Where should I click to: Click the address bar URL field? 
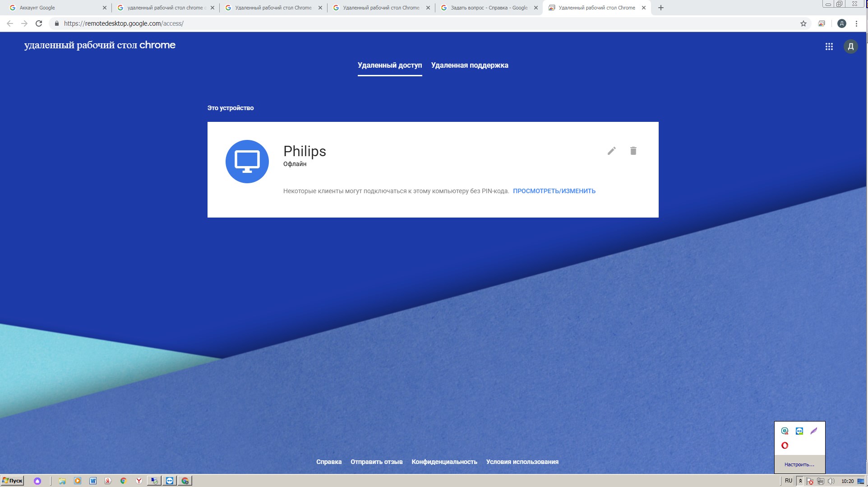coord(424,23)
